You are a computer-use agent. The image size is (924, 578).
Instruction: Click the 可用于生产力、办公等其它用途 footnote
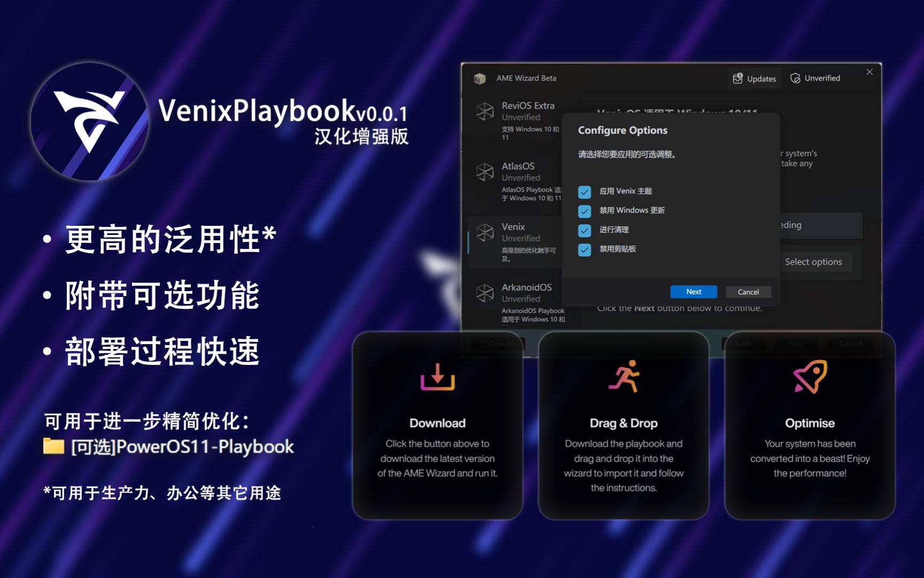point(162,492)
